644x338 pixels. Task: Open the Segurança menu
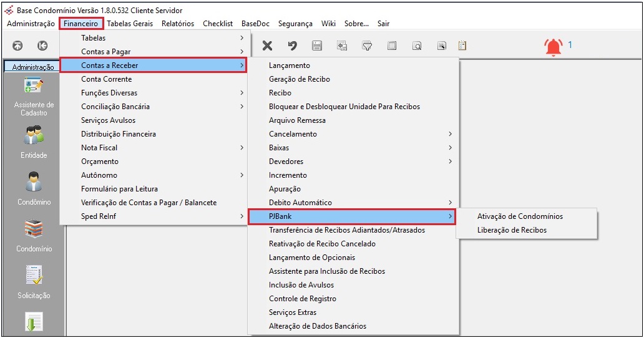[x=295, y=24]
